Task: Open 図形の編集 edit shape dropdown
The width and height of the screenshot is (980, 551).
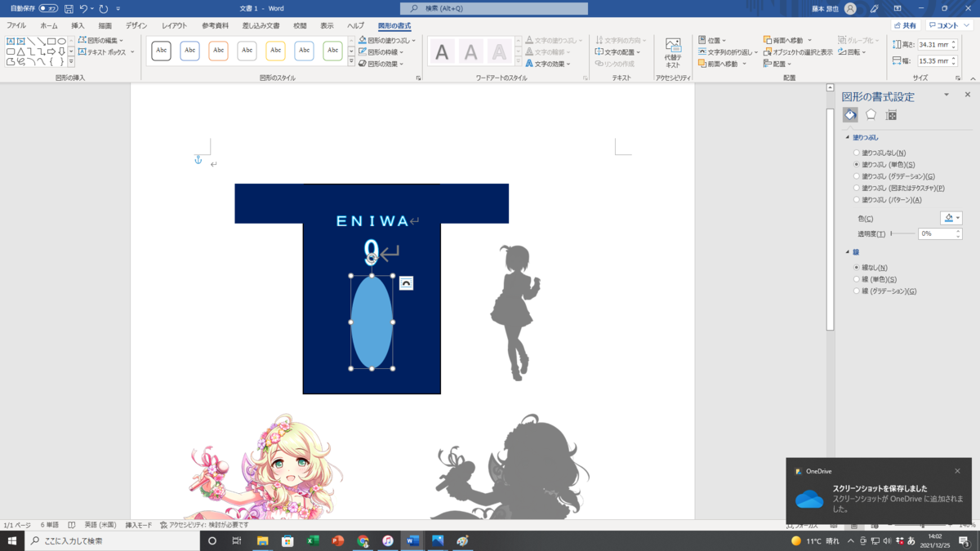Action: click(x=101, y=40)
